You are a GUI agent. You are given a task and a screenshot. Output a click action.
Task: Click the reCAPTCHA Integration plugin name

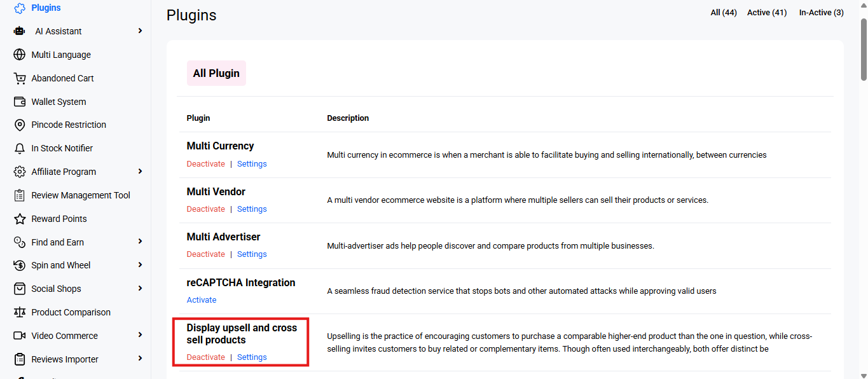pos(241,282)
